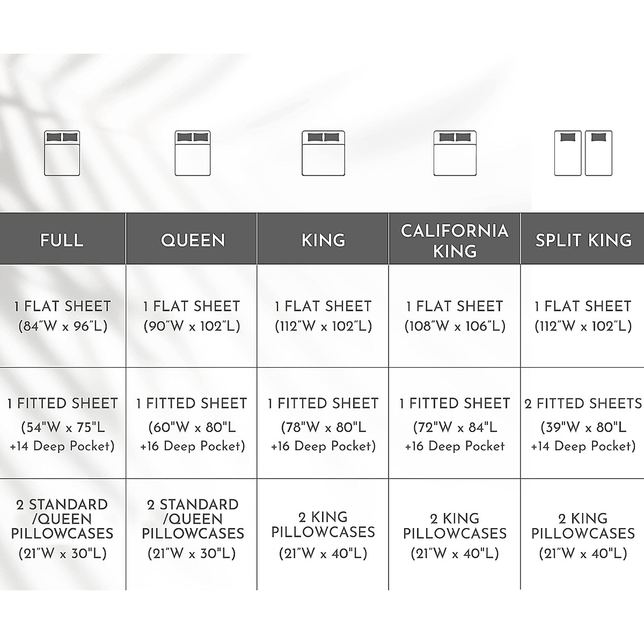Click the Full flat sheet 84"W x 96"L cell
644x644 pixels.
point(62,316)
